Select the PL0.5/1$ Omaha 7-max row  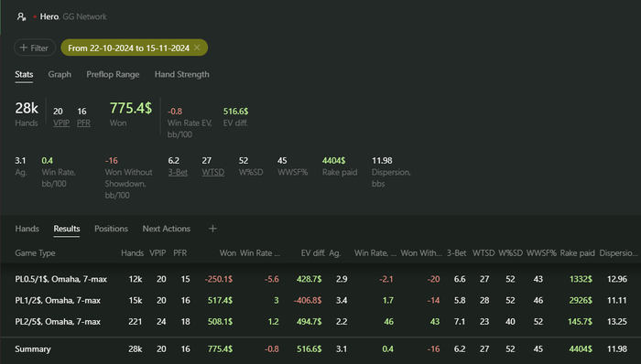(320, 279)
